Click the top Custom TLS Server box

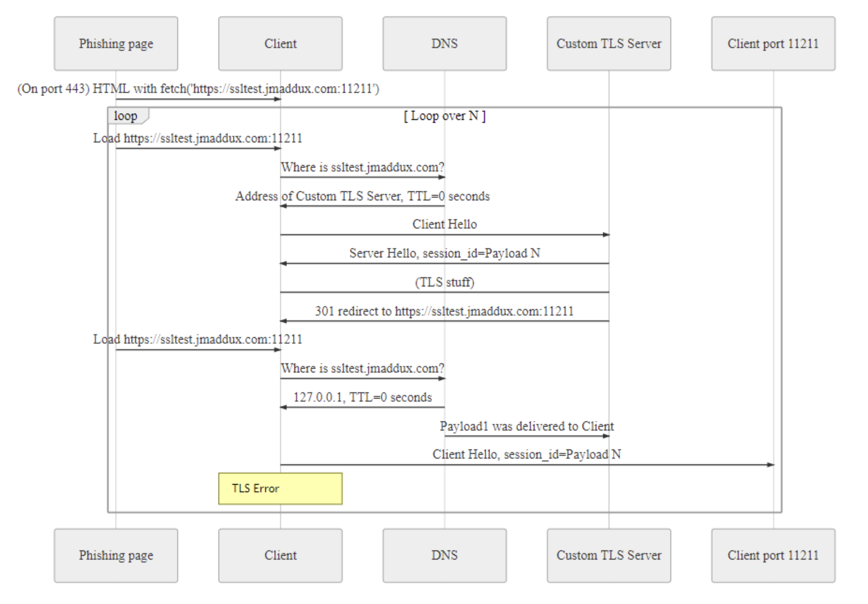609,43
